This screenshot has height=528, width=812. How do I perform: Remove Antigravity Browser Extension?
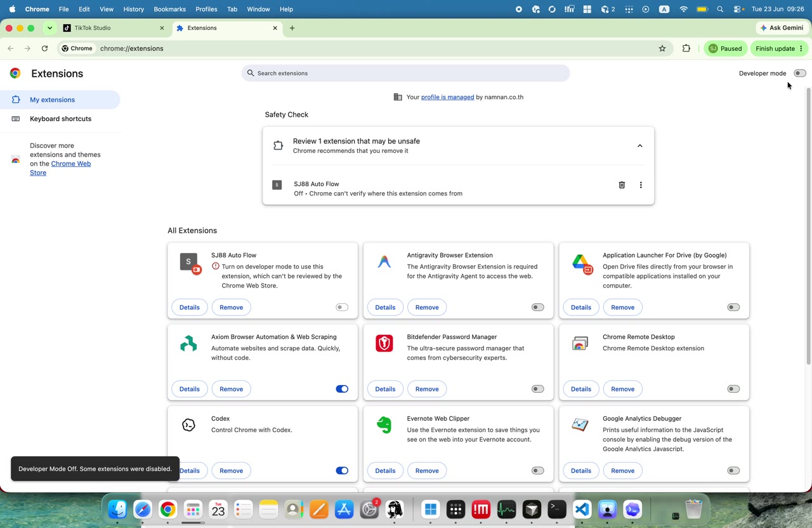427,307
